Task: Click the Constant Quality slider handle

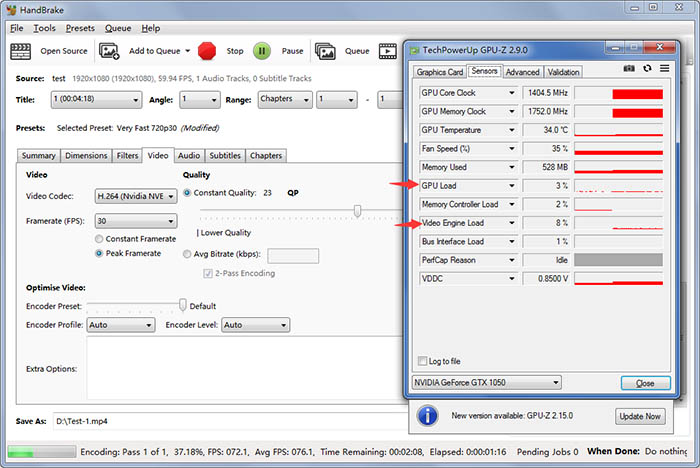Action: pos(357,211)
